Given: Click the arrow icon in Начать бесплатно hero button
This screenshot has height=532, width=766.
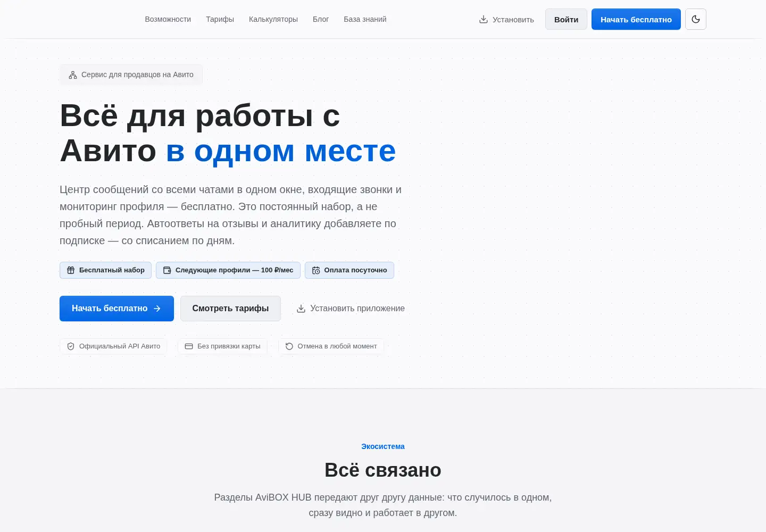Looking at the screenshot, I should point(157,309).
